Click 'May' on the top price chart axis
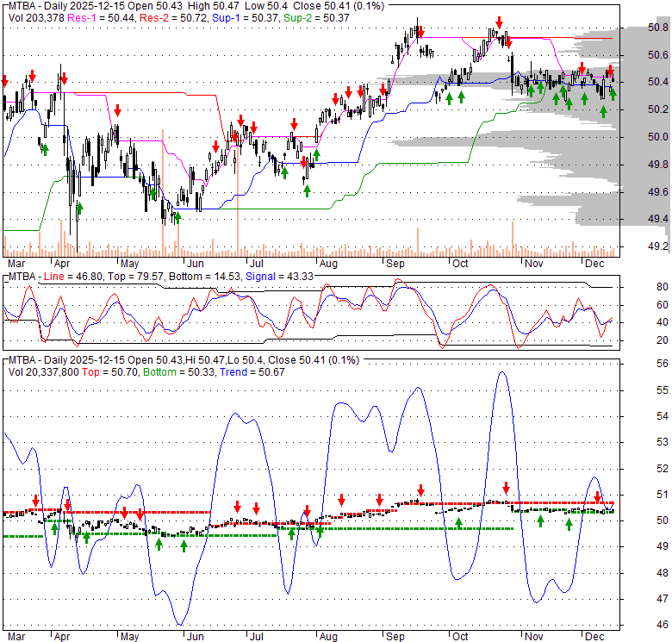The width and height of the screenshot is (672, 642). click(x=129, y=264)
